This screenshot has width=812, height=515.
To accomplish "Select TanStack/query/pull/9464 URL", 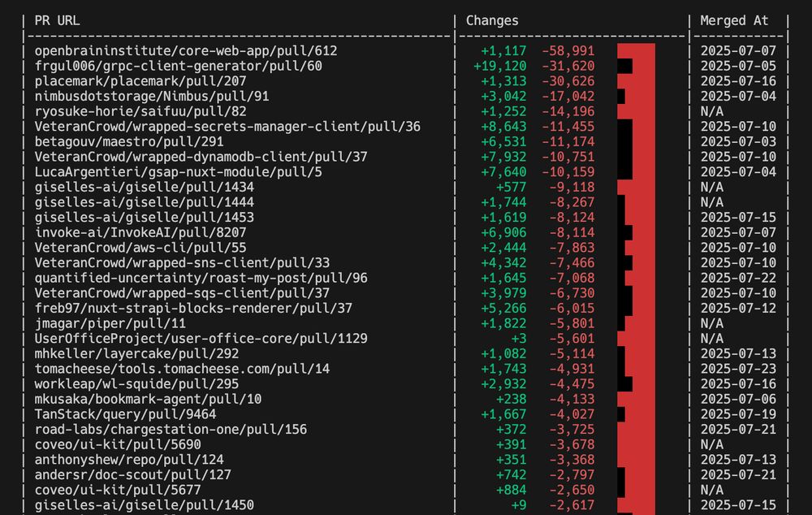I will pos(125,414).
